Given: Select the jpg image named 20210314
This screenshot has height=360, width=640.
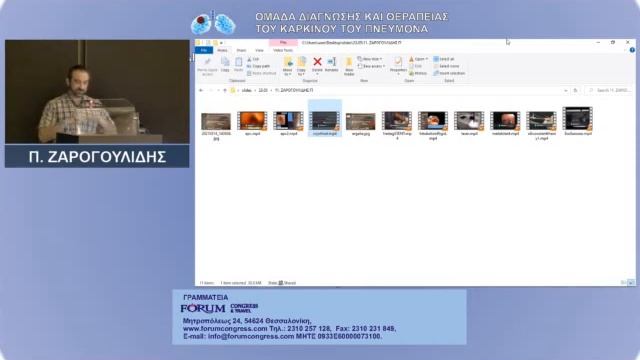Looking at the screenshot, I should pos(216,127).
